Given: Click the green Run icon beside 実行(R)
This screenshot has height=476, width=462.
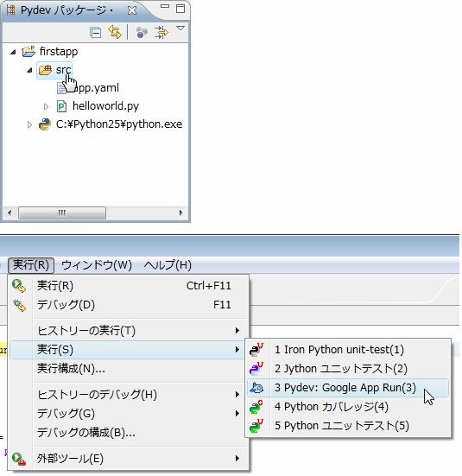Looking at the screenshot, I should point(19,286).
